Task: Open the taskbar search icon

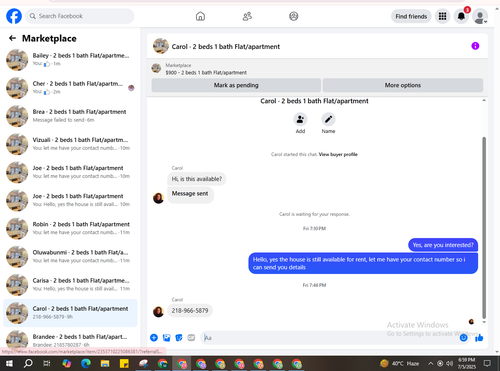Action: tap(28, 363)
